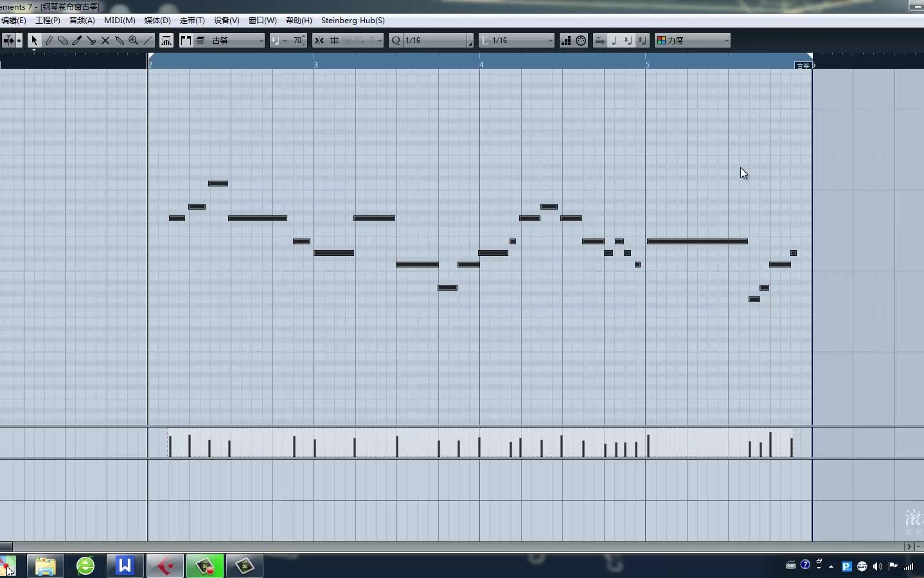The width and height of the screenshot is (924, 578).
Task: Click the horizontal scrollbar thumb
Action: pyautogui.click(x=6, y=546)
